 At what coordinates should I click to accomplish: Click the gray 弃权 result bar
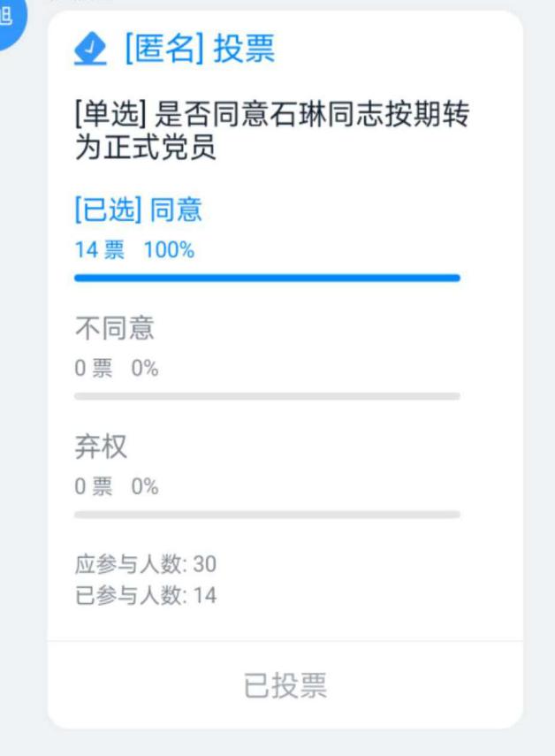pyautogui.click(x=268, y=515)
